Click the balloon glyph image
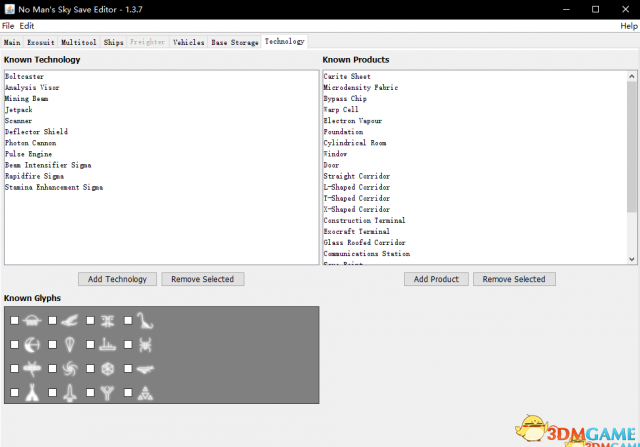Viewport: 640px width, 447px height. [x=70, y=345]
